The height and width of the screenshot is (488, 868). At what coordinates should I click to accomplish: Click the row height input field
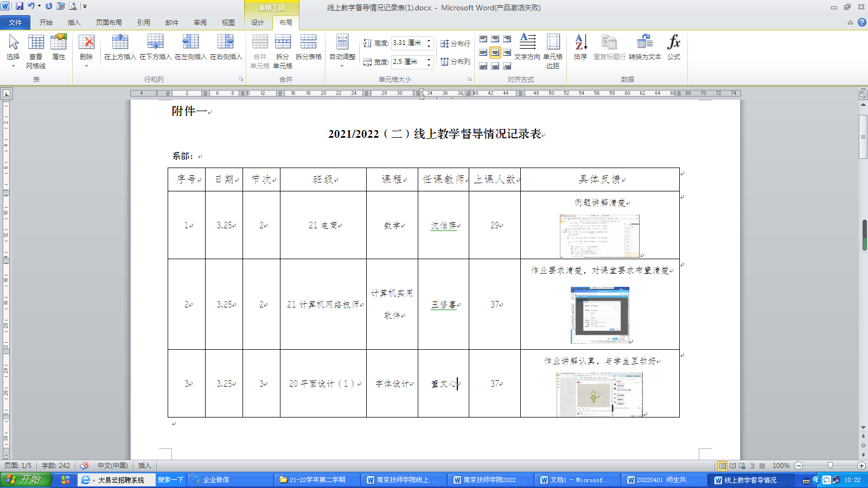[407, 43]
